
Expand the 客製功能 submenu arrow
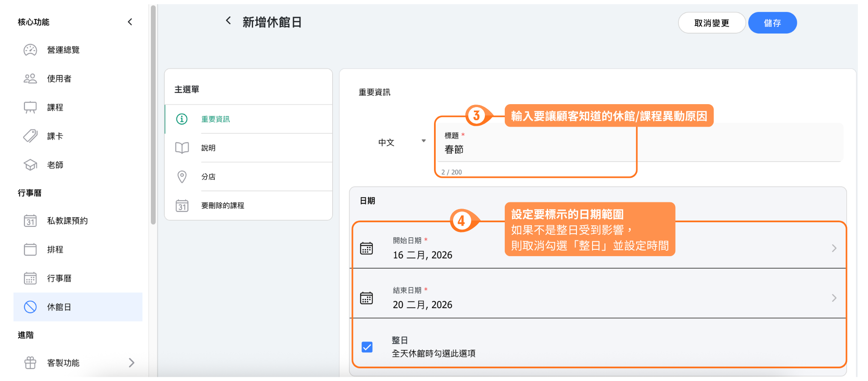click(x=131, y=363)
